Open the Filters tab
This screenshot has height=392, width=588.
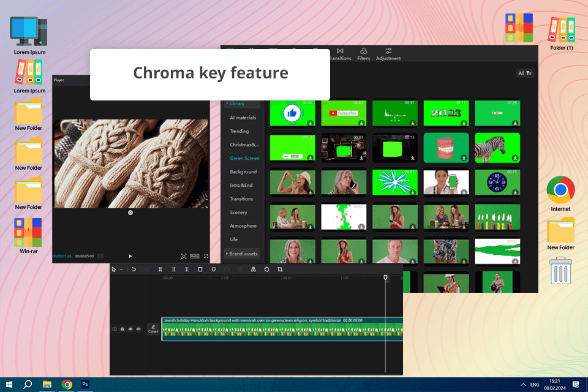point(363,54)
